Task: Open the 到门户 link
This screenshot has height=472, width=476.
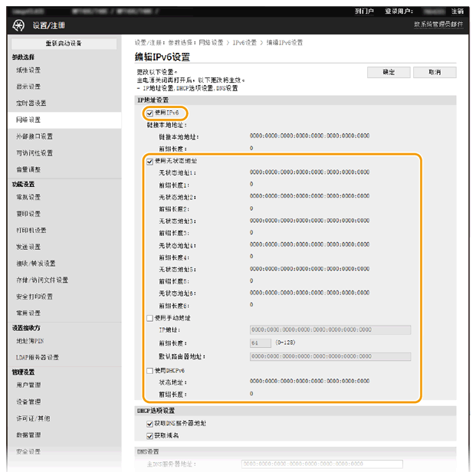Action: click(365, 11)
